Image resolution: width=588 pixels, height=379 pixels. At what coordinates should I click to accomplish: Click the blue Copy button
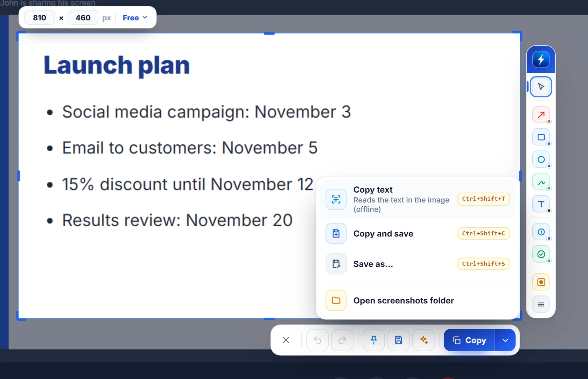coord(469,340)
